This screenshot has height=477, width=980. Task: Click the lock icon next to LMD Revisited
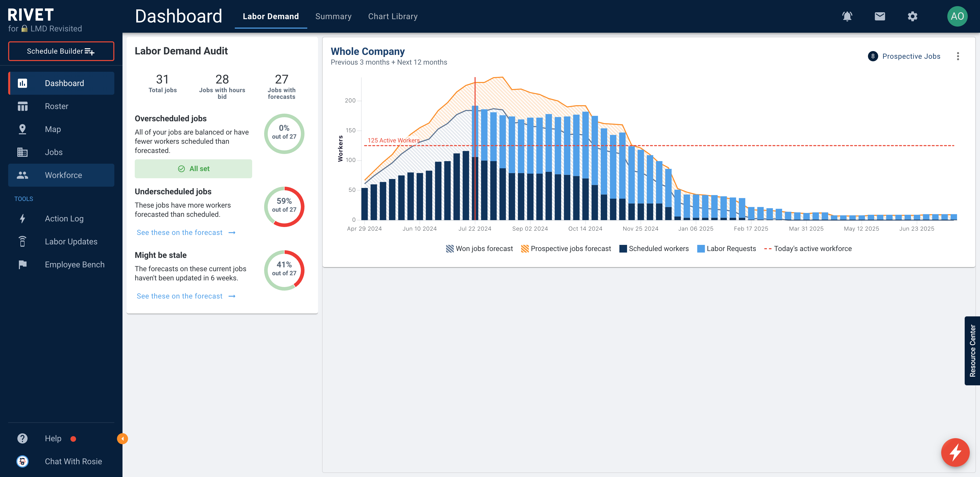24,29
